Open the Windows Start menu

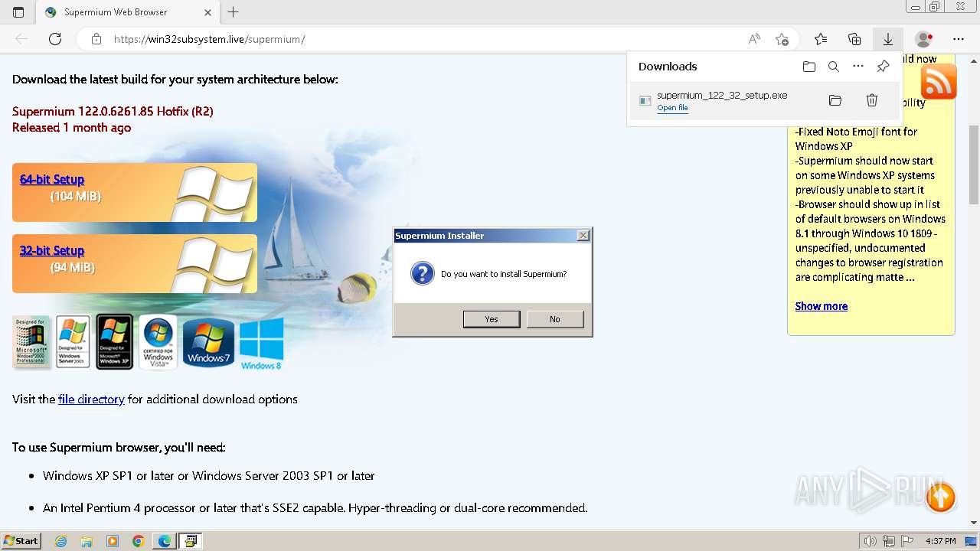[x=21, y=541]
